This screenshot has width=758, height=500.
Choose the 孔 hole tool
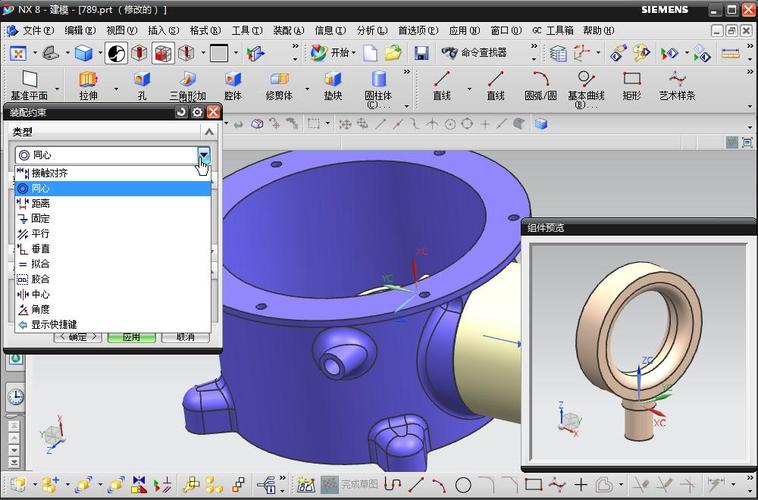click(x=142, y=85)
